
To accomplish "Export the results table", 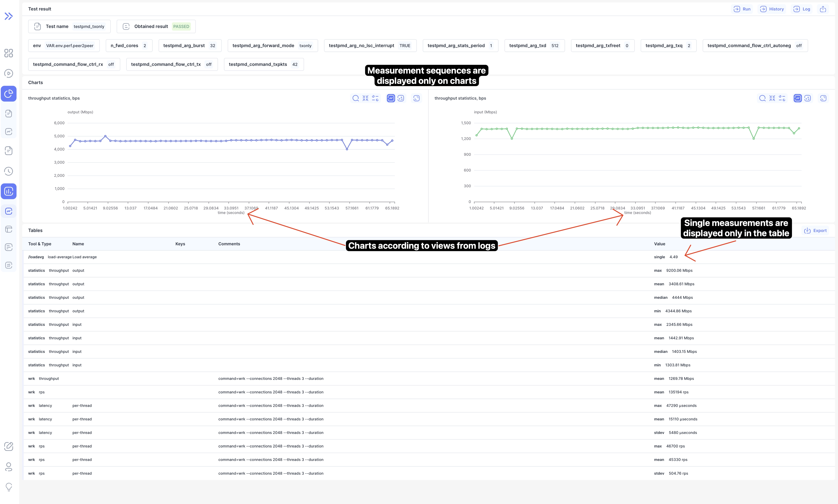I will point(815,231).
